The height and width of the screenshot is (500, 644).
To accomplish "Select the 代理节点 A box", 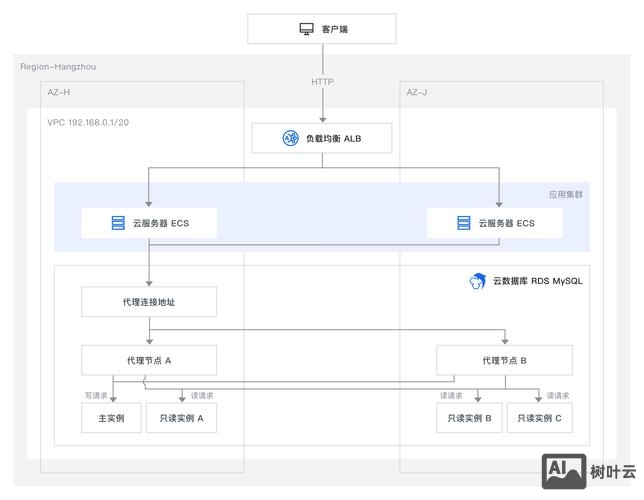I will [149, 360].
